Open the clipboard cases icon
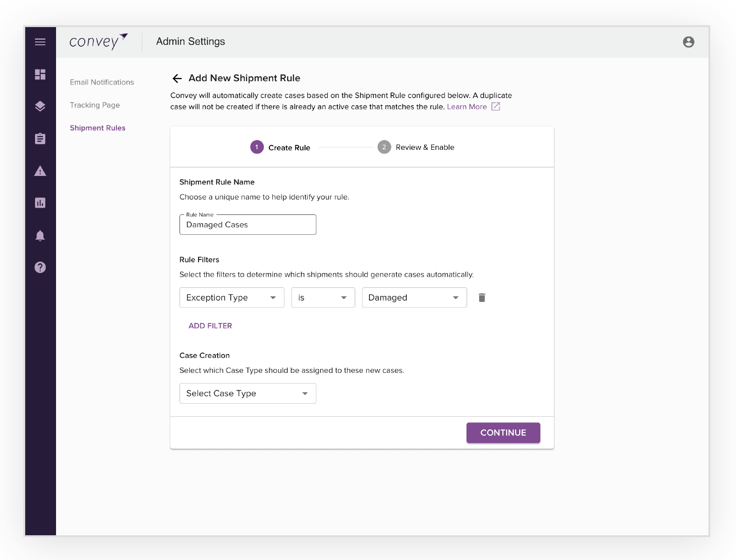Viewport: 736px width, 560px height. pyautogui.click(x=40, y=139)
